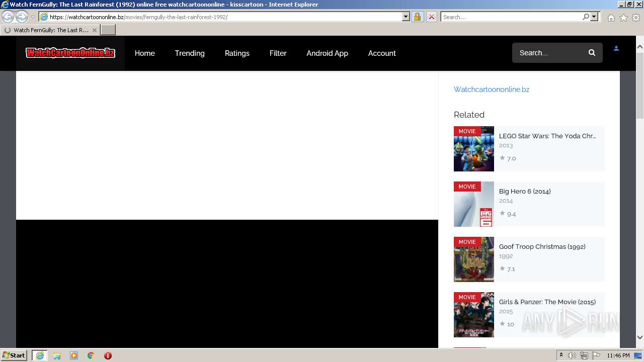Screen dimensions: 644x362
Task: Click the star icon beside rating 10
Action: click(x=502, y=324)
